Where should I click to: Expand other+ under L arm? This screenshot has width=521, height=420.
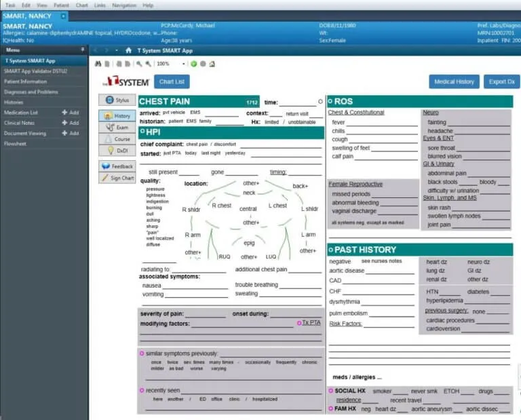point(308,251)
